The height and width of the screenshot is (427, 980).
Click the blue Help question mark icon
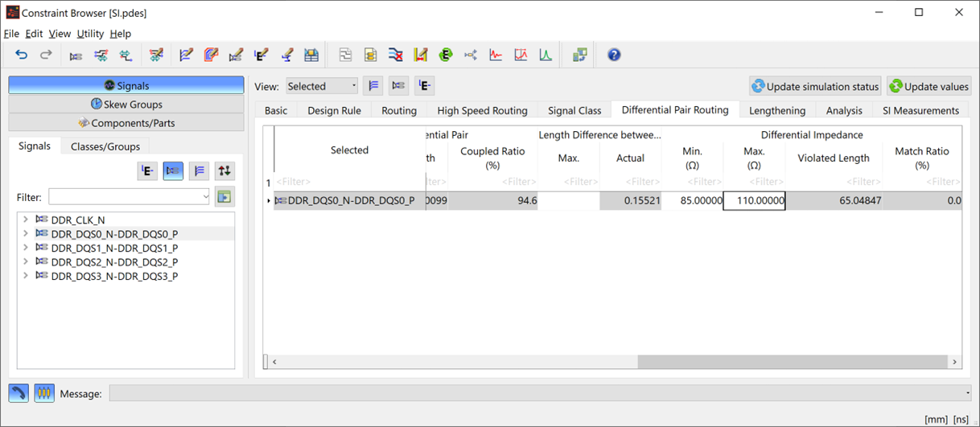614,55
